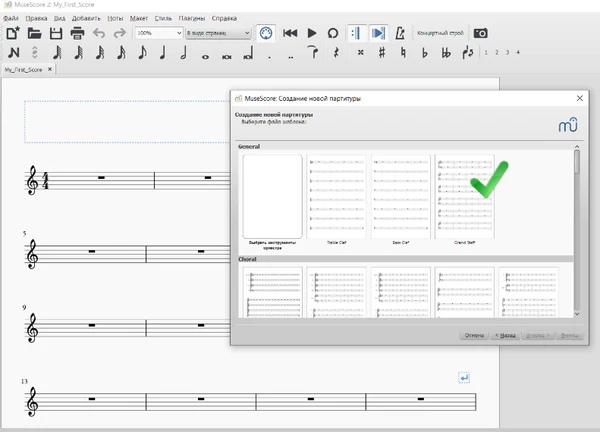Open the Ноты menu
The width and height of the screenshot is (600, 432).
click(115, 18)
